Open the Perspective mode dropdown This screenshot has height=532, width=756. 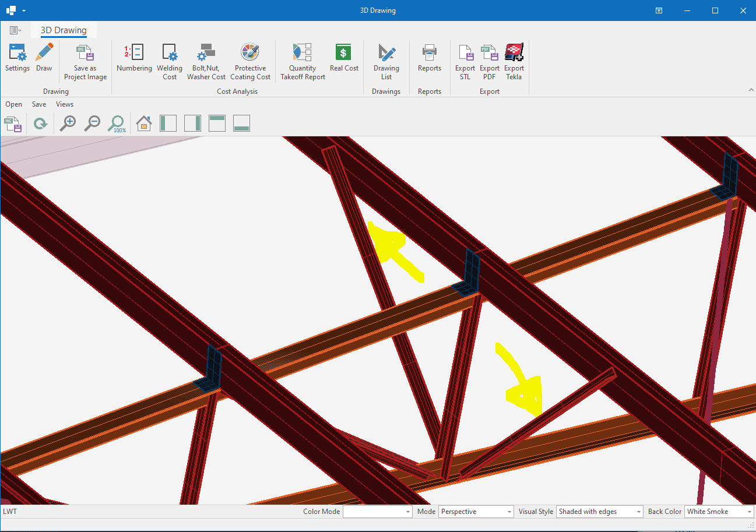coord(509,512)
